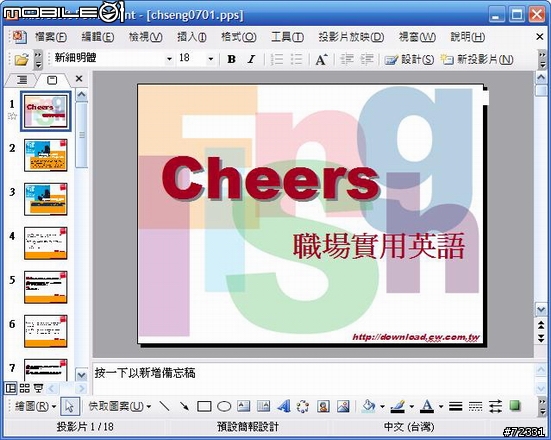Screen dimensions: 551x440
Task: Select slide 6 thumbnail
Action: point(46,331)
